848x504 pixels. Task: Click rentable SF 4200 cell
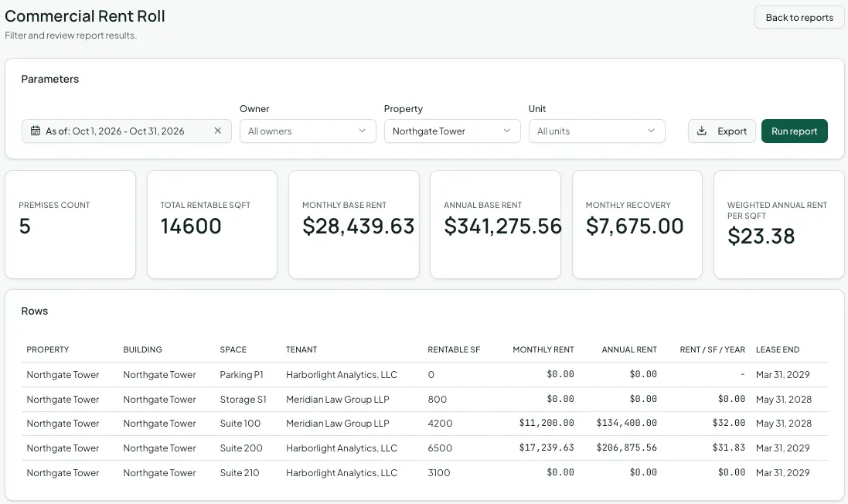click(x=440, y=424)
